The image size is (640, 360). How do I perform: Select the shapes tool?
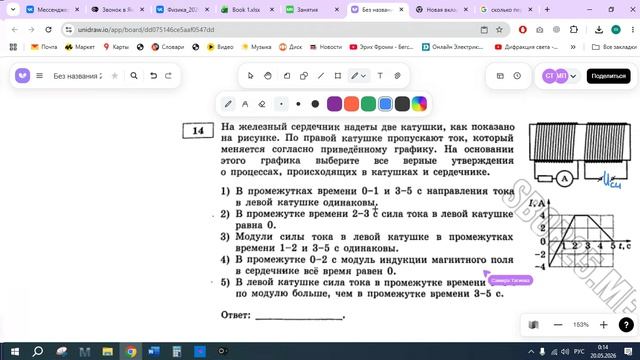pos(304,76)
